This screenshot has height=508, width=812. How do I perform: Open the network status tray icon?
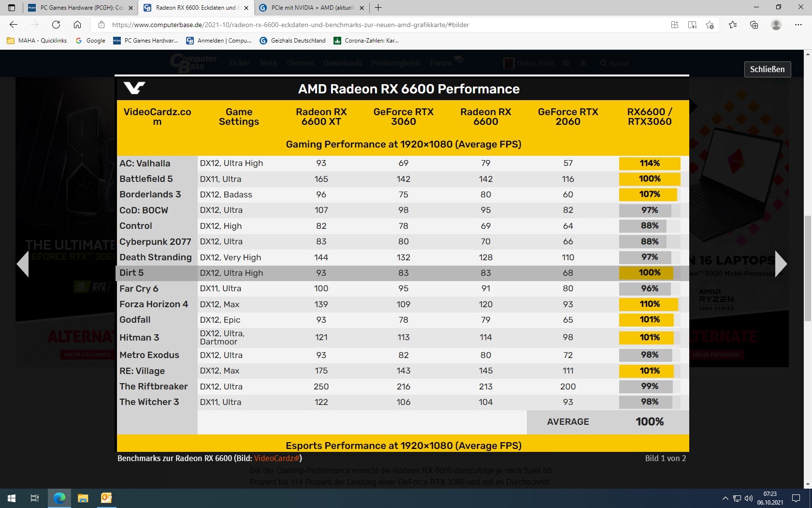737,498
